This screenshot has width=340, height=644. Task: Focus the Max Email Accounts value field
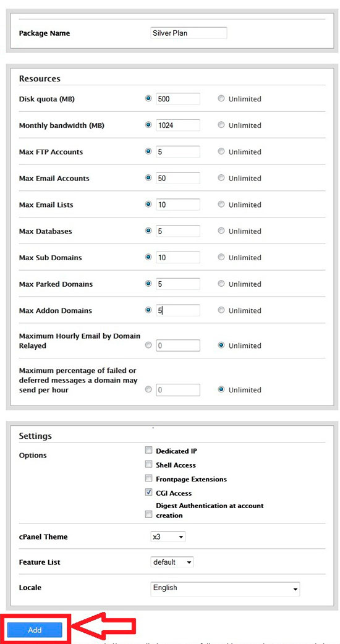click(x=178, y=178)
